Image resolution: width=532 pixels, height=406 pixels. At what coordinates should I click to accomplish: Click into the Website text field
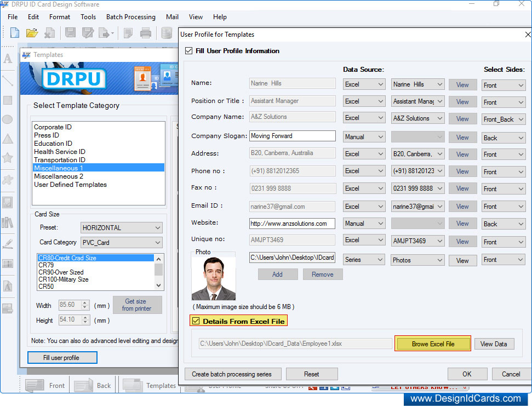[x=293, y=224]
